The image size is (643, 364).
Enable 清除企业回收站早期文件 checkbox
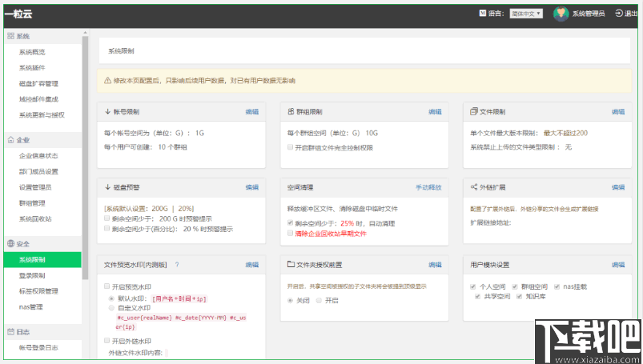click(291, 234)
